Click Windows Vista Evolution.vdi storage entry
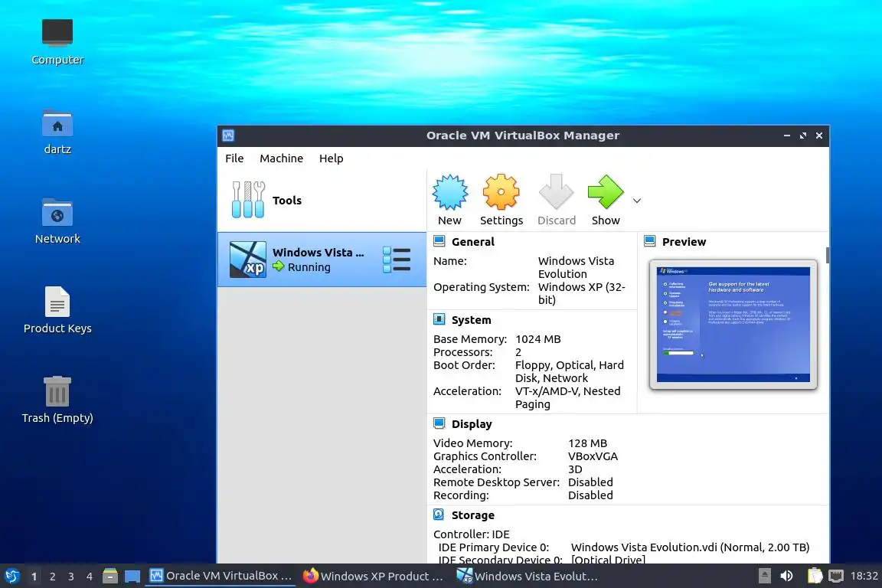 690,547
